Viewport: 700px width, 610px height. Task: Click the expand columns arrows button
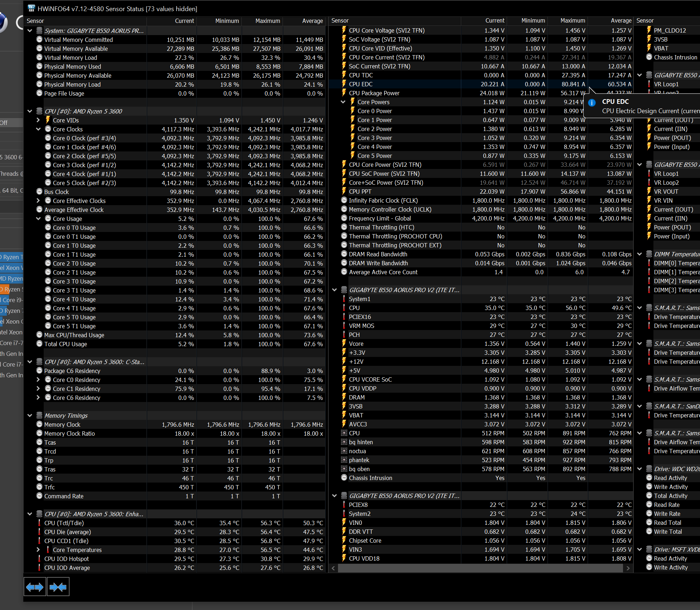pos(35,587)
